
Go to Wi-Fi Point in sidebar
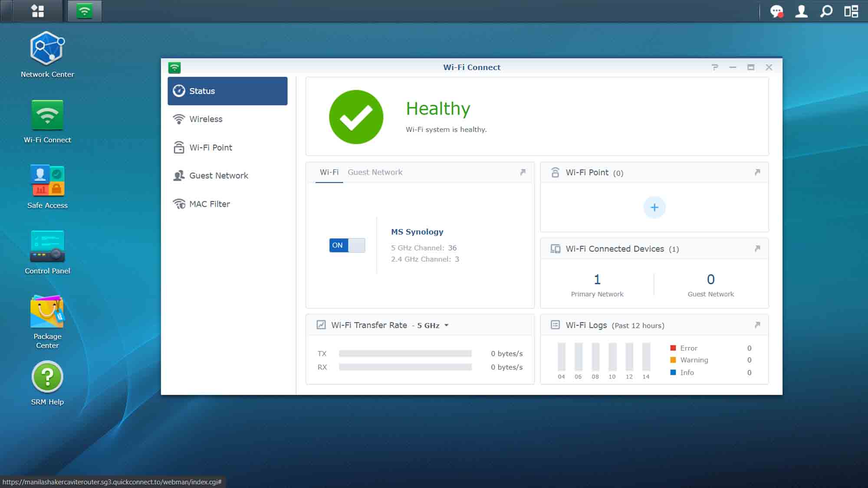[227, 147]
